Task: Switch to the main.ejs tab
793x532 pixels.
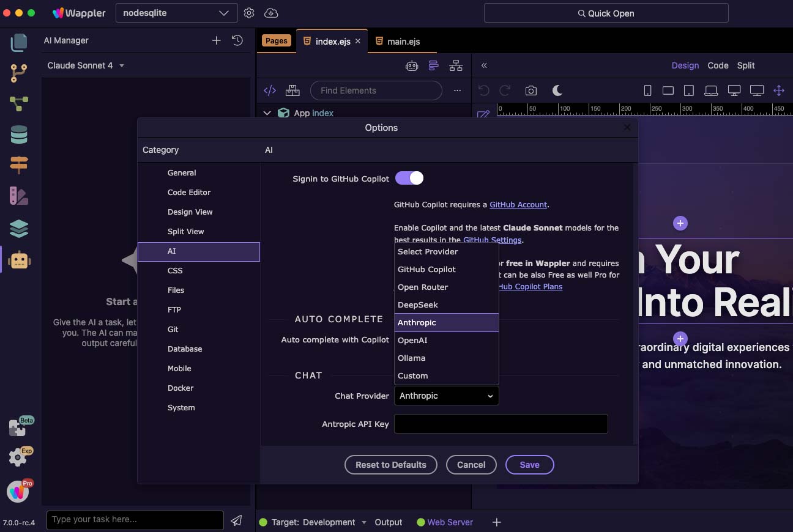Action: 398,41
